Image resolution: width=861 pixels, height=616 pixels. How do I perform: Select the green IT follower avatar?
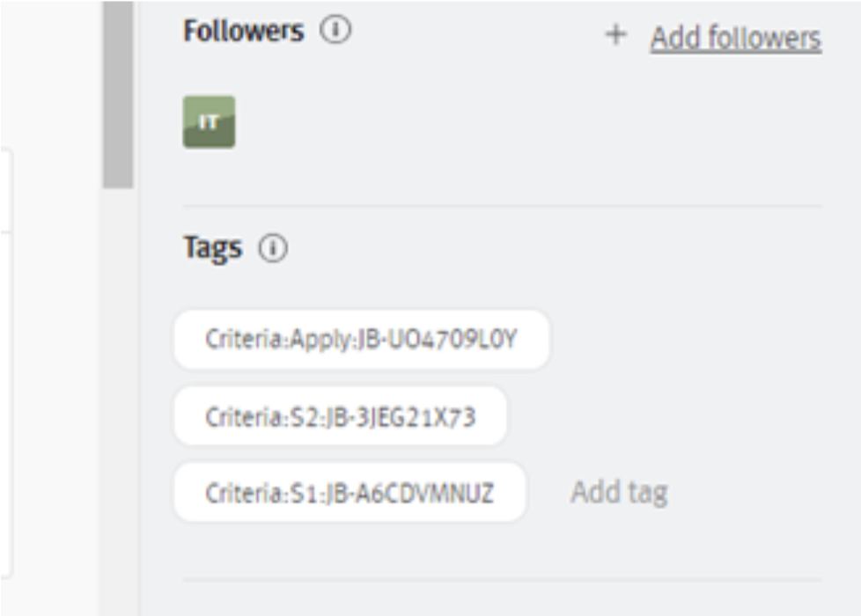209,122
